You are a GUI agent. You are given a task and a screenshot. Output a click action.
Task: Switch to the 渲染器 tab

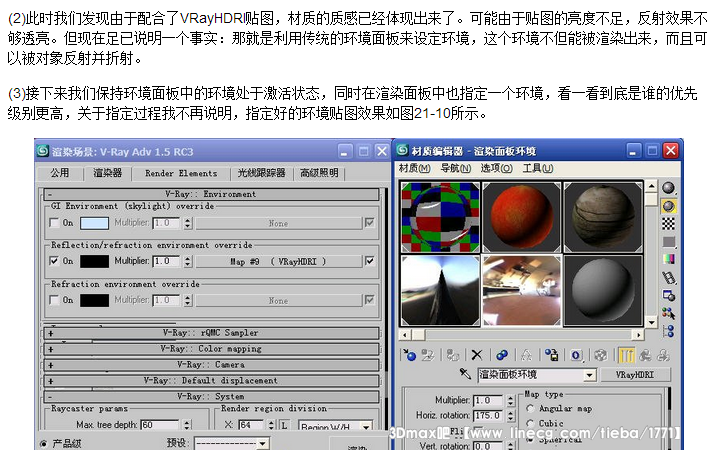click(x=108, y=173)
